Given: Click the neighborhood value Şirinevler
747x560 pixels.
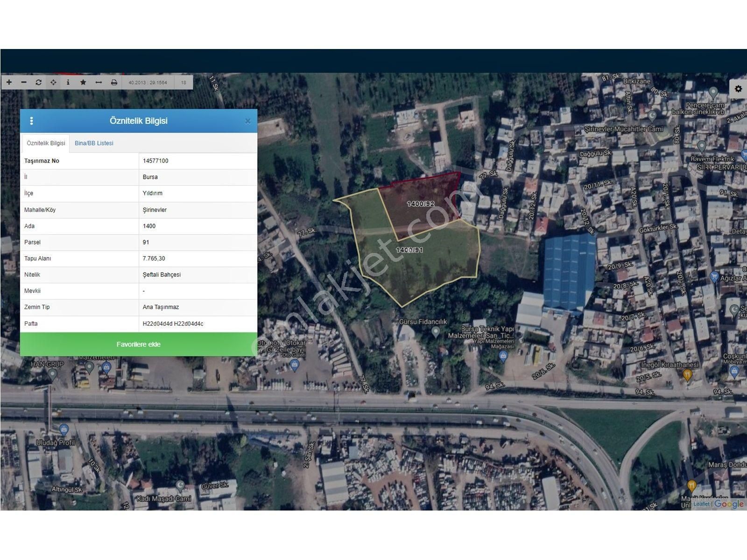Looking at the screenshot, I should click(155, 210).
